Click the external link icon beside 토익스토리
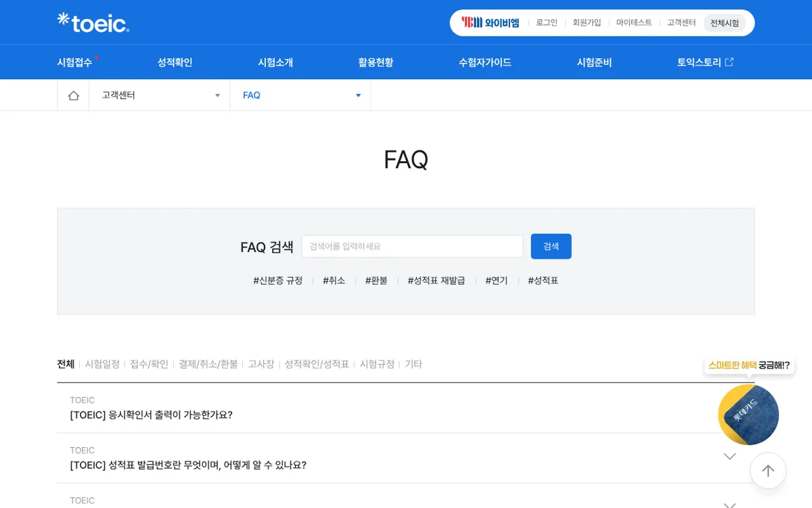 tap(729, 62)
